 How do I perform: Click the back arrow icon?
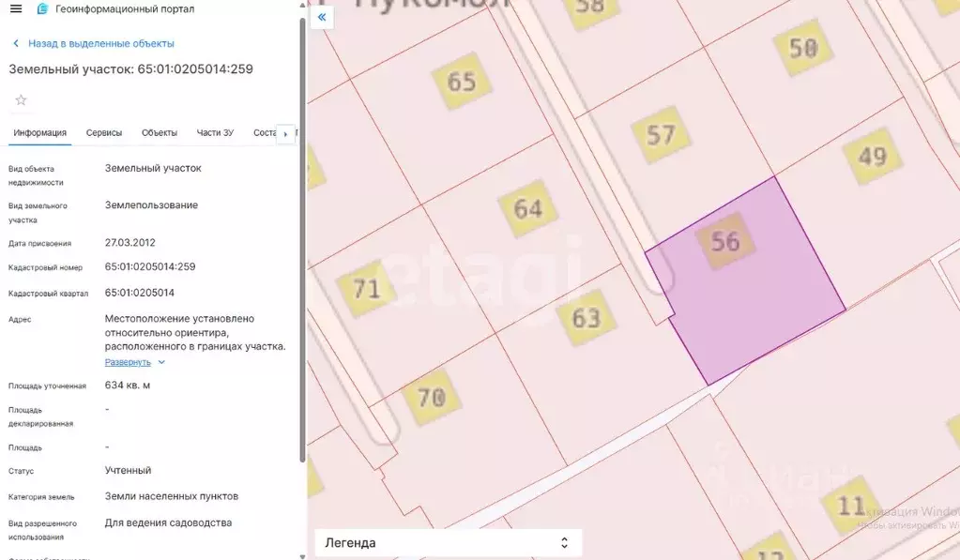[16, 43]
